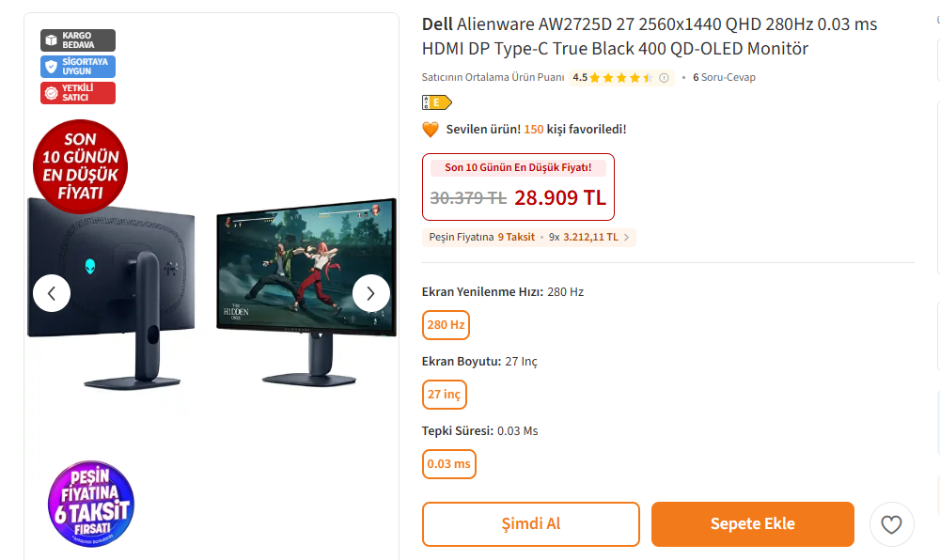Image resolution: width=940 pixels, height=560 pixels.
Task: Select the 27 inç screen size option
Action: 445,395
